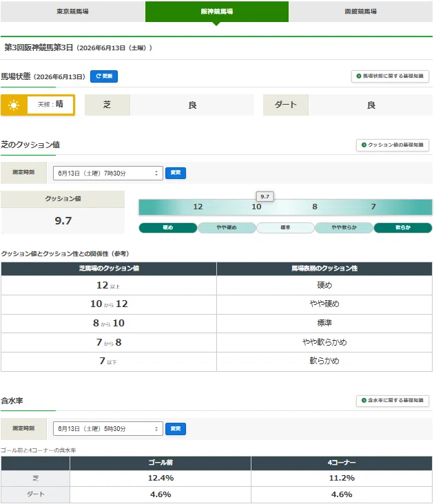Select the 阪神競馬場 tab
This screenshot has width=434, height=504.
point(217,12)
